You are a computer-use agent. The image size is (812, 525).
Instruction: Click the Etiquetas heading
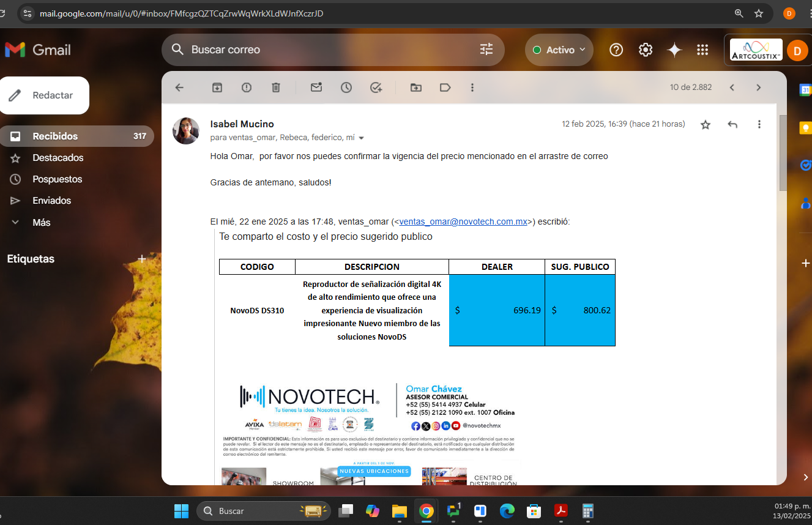[x=31, y=259]
